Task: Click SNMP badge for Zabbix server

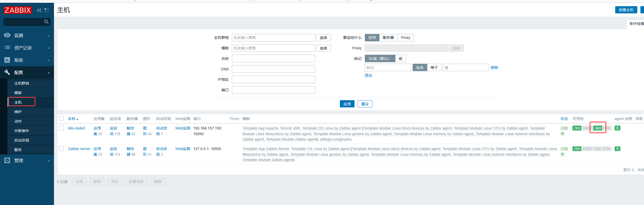Action: (x=587, y=149)
